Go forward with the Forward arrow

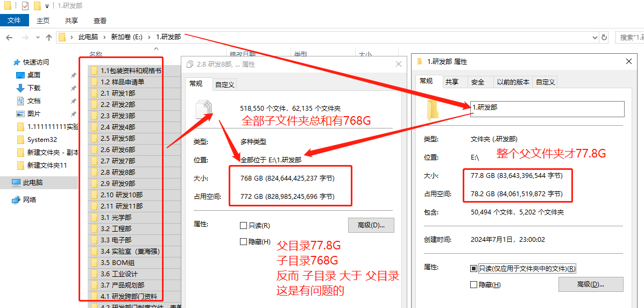[x=25, y=37]
